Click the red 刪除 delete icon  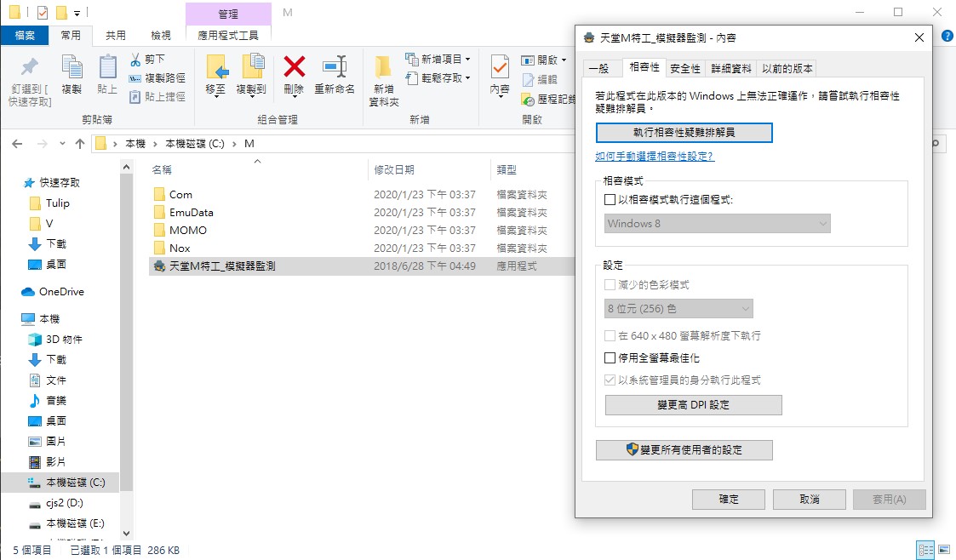[294, 67]
